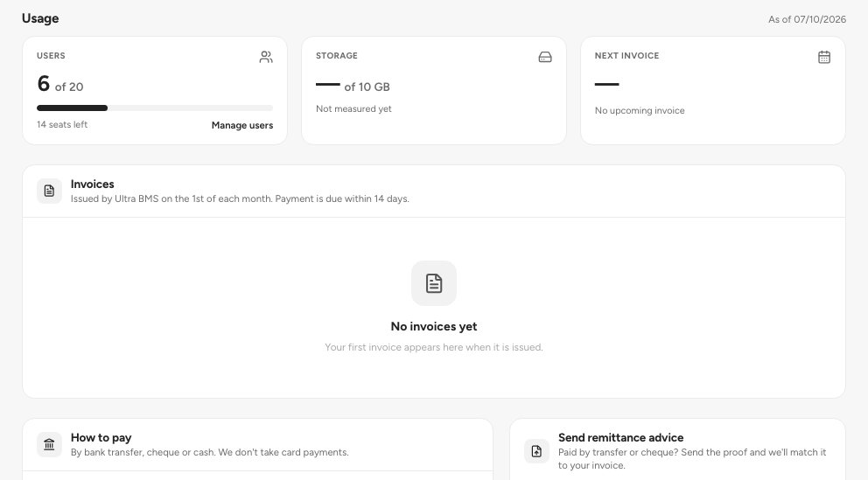Click the 'No invoices yet' message

point(434,326)
